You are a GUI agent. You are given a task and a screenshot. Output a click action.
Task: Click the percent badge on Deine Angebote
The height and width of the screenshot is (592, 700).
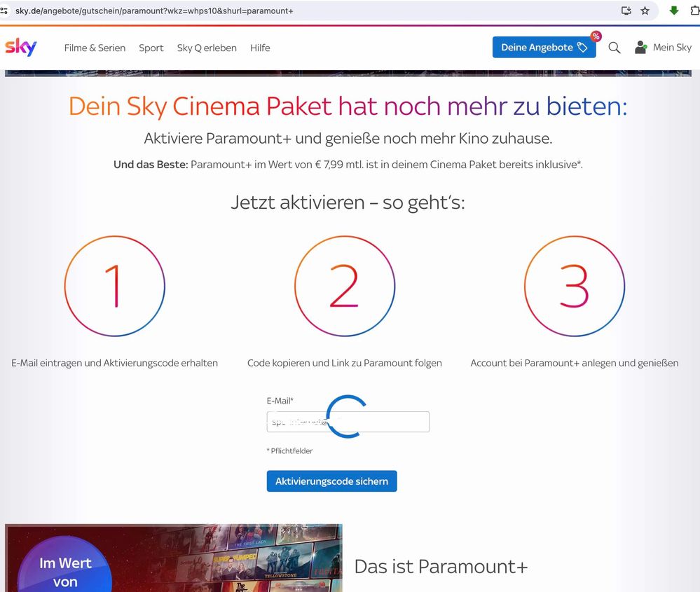(x=596, y=36)
